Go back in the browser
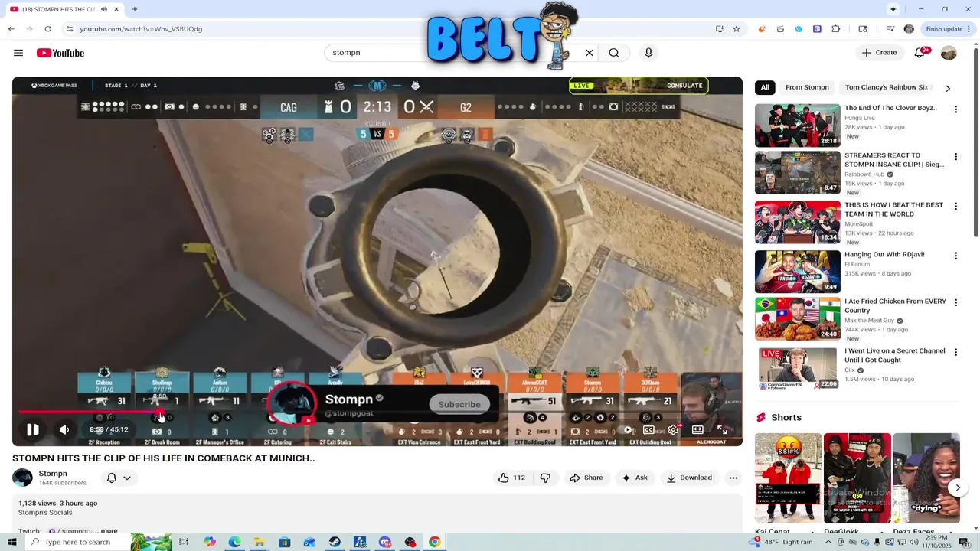 (x=11, y=29)
